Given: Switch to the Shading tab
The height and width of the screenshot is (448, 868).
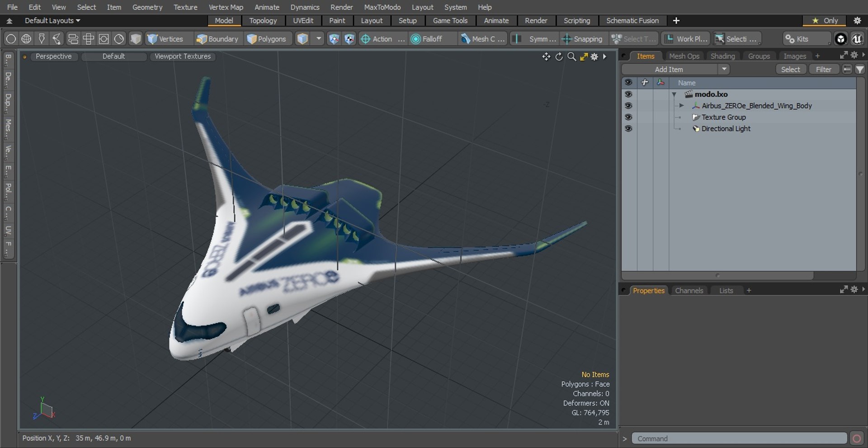Looking at the screenshot, I should pyautogui.click(x=722, y=56).
